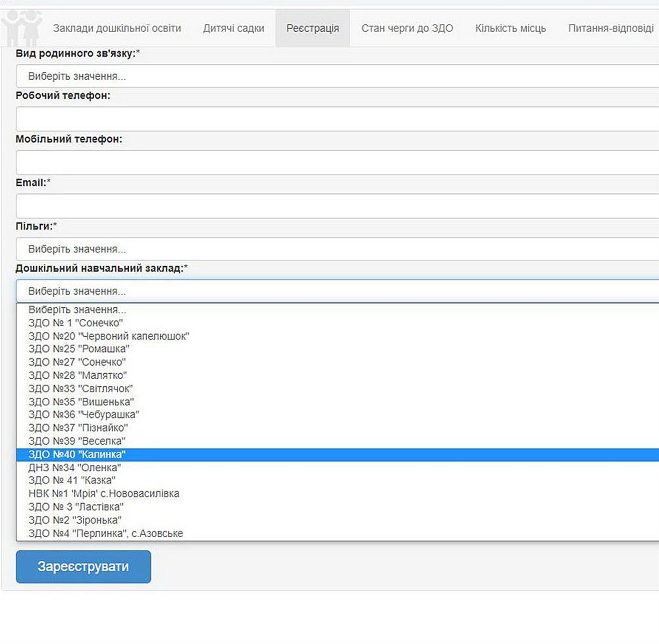
Task: Click the children logo icon
Action: pyautogui.click(x=21, y=27)
